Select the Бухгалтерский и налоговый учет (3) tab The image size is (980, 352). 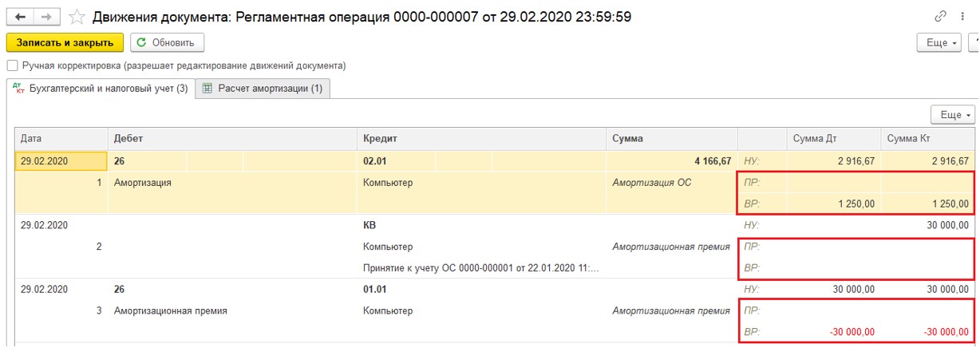pos(101,89)
